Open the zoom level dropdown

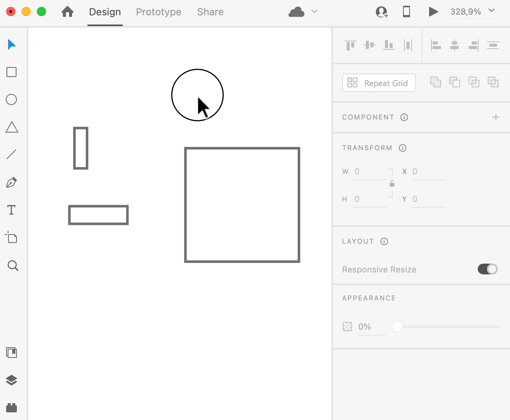pos(492,11)
